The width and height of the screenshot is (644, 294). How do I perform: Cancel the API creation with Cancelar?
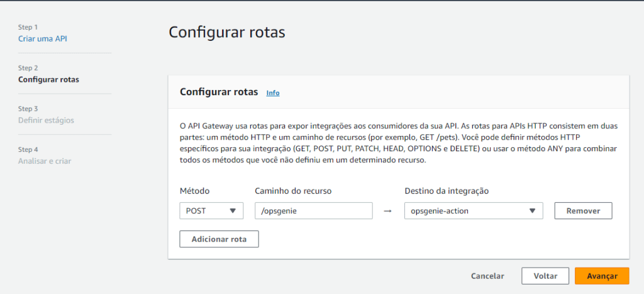click(x=487, y=276)
